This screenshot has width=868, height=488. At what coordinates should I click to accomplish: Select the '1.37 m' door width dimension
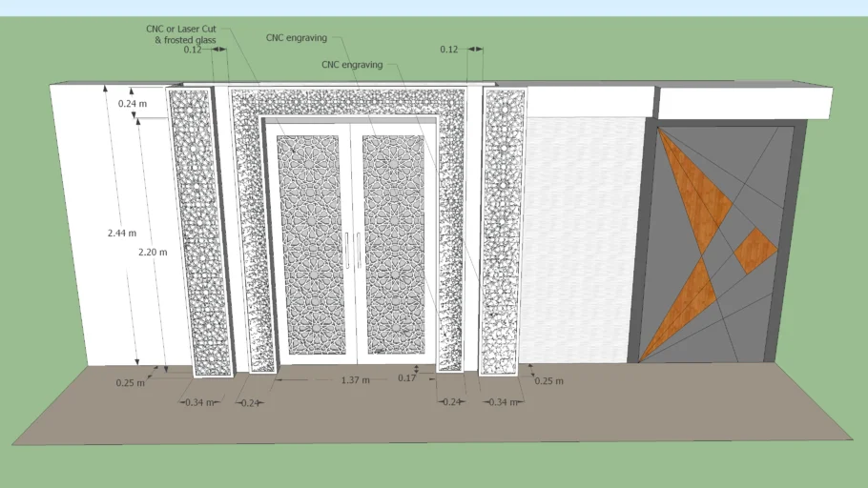pos(356,380)
